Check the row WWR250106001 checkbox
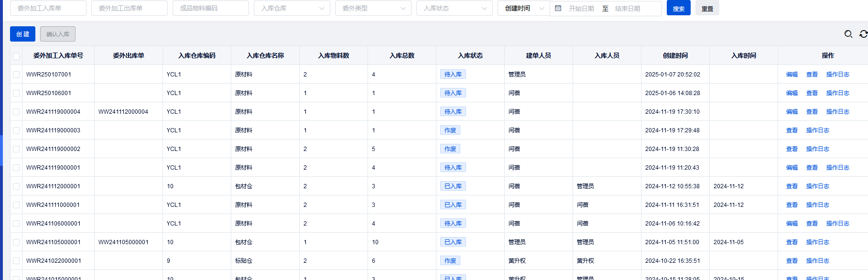 pos(16,93)
